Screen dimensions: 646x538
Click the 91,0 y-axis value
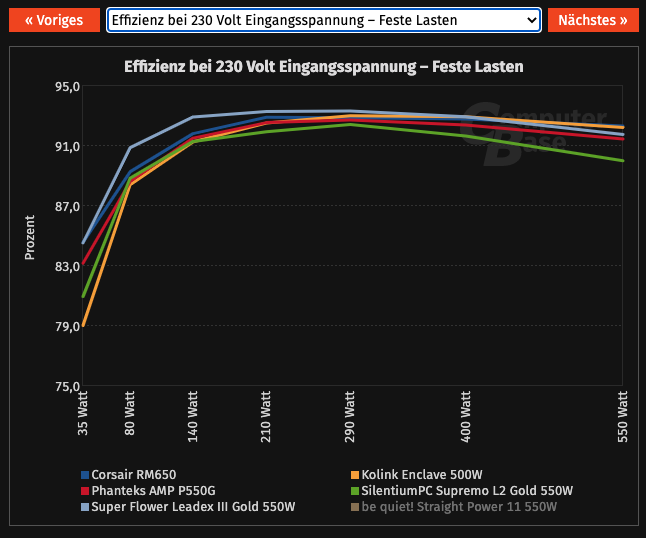[68, 147]
